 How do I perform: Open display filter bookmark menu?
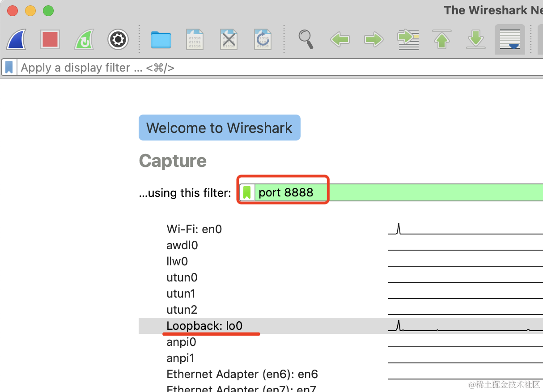tap(9, 68)
